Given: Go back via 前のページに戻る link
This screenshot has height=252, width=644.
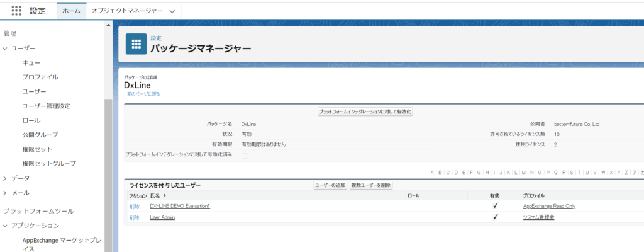Looking at the screenshot, I should [143, 94].
